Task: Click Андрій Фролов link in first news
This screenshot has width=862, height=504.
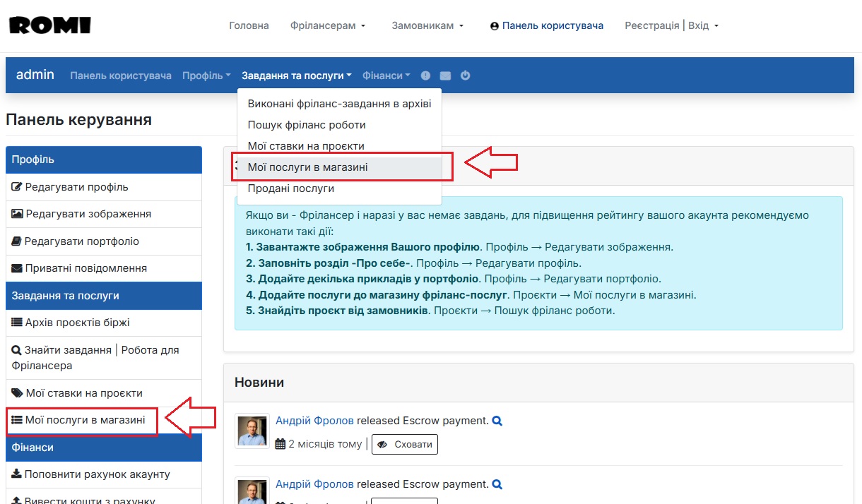Action: (x=314, y=421)
